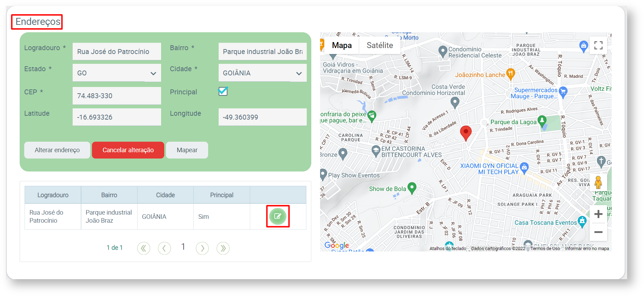Click GOIÂNIA table cell

(165, 216)
